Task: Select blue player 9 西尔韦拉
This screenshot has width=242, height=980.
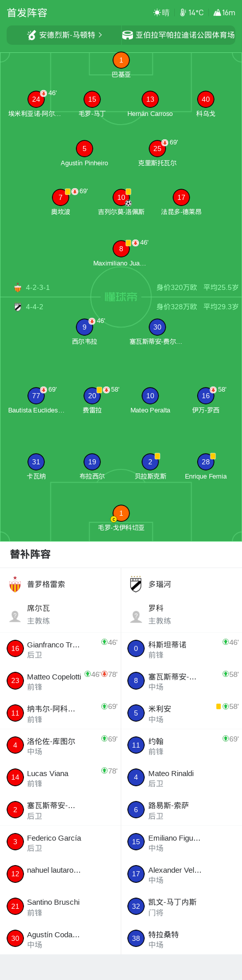Action: [85, 327]
